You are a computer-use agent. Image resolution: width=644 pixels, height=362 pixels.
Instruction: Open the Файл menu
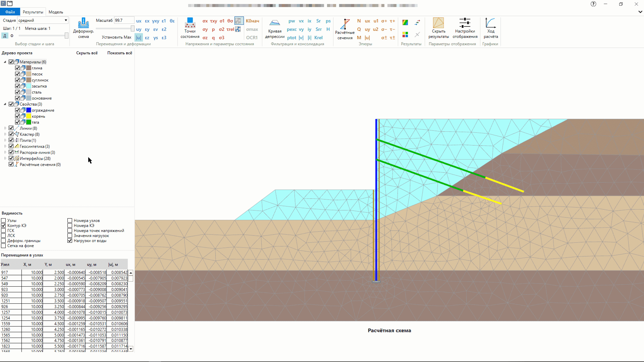click(10, 12)
